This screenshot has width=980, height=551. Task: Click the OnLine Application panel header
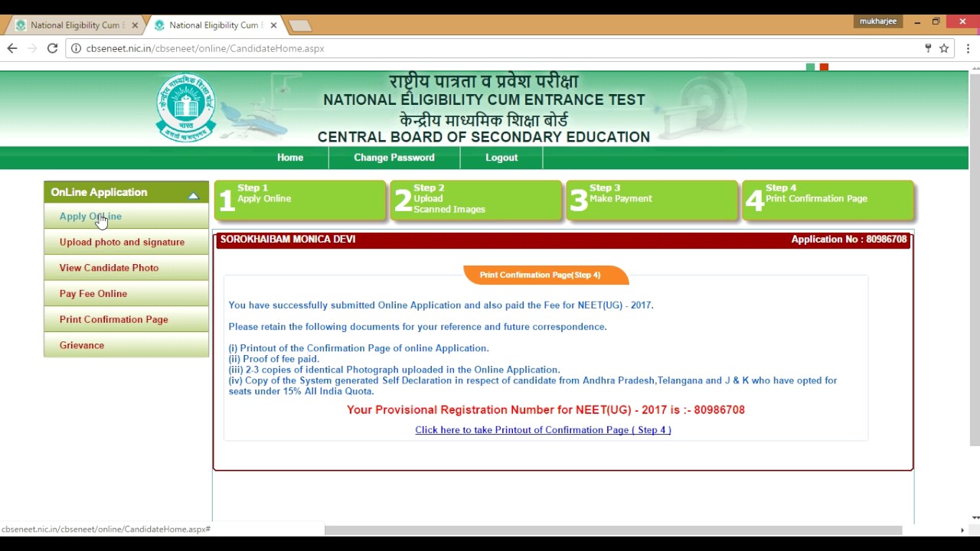126,192
